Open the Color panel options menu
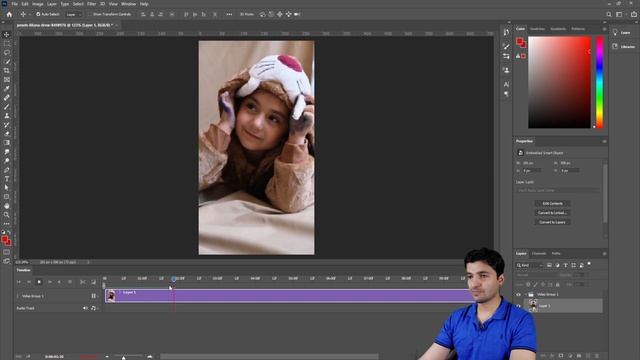 [x=604, y=29]
